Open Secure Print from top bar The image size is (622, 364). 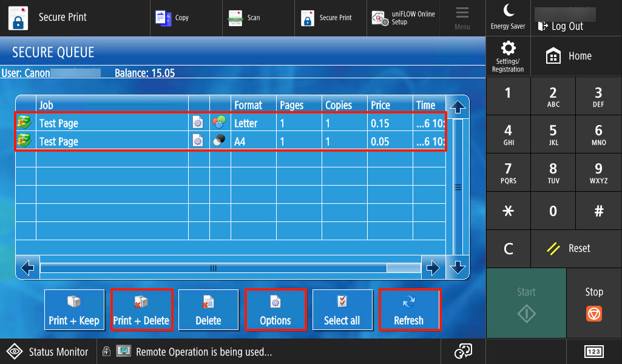point(331,18)
